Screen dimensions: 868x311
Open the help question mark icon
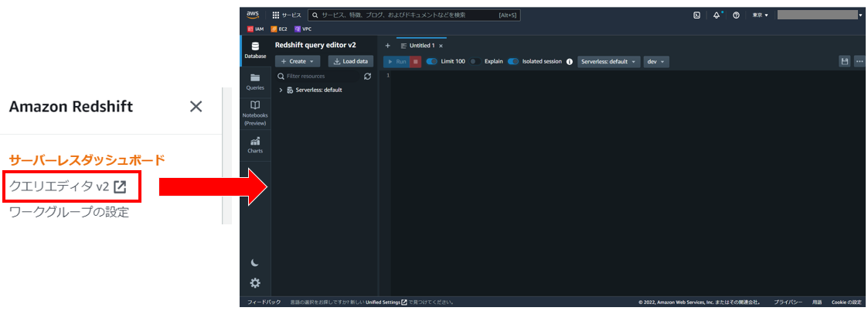(737, 15)
